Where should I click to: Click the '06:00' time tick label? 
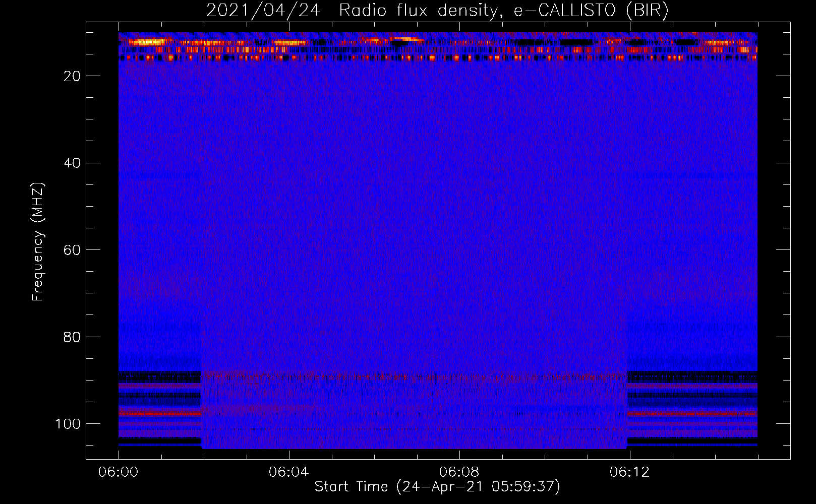coord(119,472)
